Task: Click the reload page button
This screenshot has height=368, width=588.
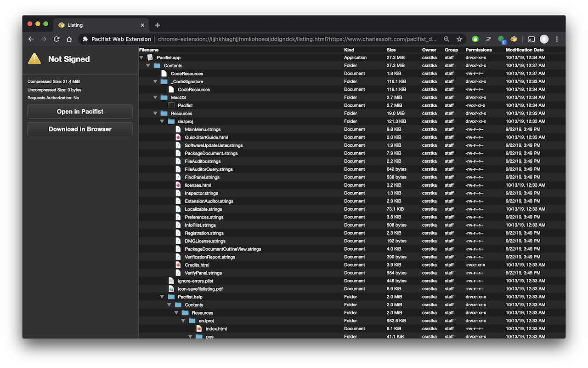Action: [x=56, y=39]
